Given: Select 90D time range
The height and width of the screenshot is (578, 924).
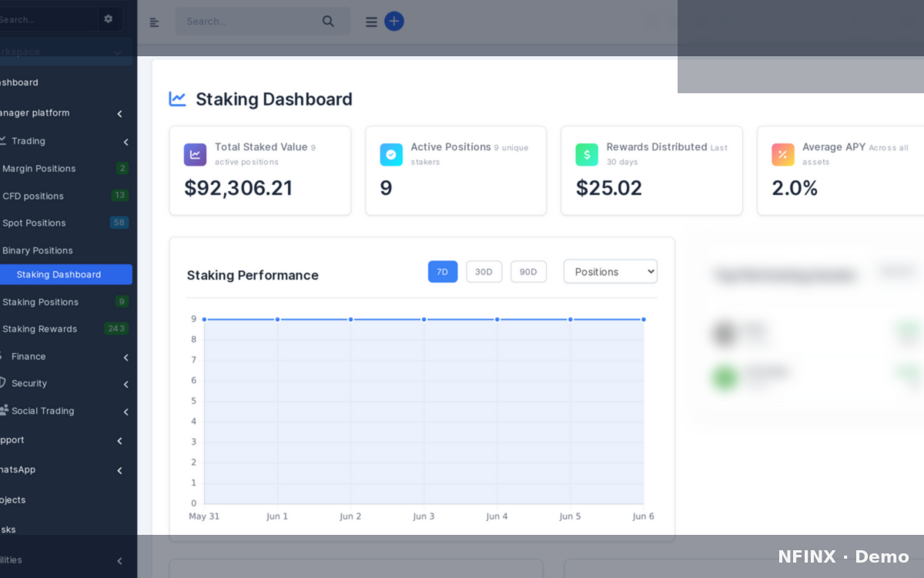Looking at the screenshot, I should click(528, 272).
